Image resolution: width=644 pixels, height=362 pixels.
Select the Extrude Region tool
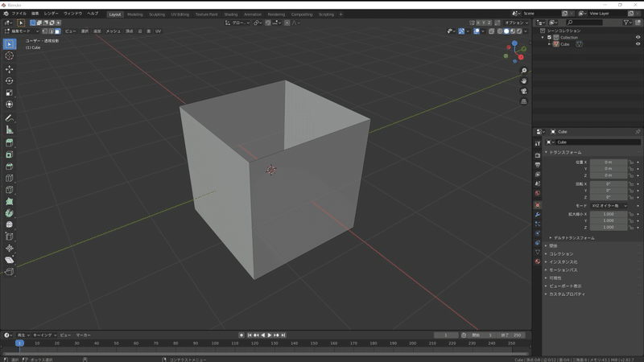(x=10, y=143)
